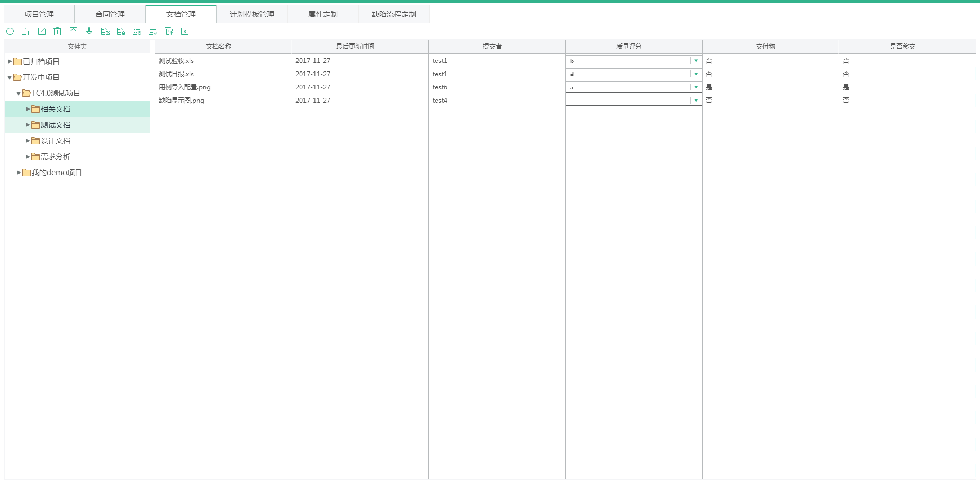Viewport: 980px width, 480px height.
Task: Click the file name 缺陷显示图.png
Action: 182,101
